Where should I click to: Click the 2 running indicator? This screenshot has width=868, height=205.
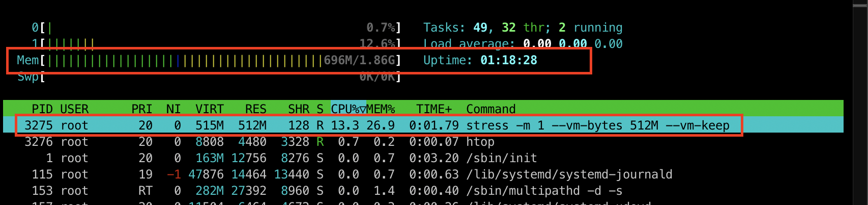point(590,28)
